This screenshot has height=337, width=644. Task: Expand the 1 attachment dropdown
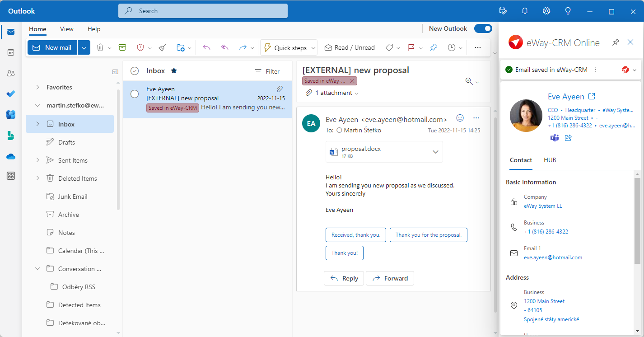(357, 93)
